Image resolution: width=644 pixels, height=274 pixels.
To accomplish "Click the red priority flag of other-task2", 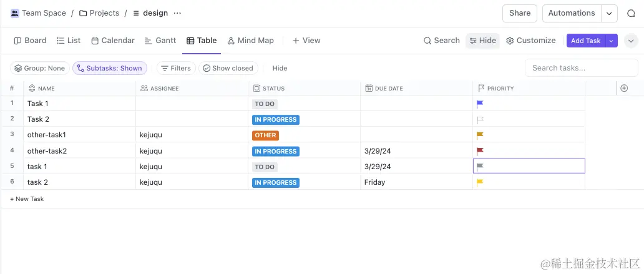I will point(480,151).
